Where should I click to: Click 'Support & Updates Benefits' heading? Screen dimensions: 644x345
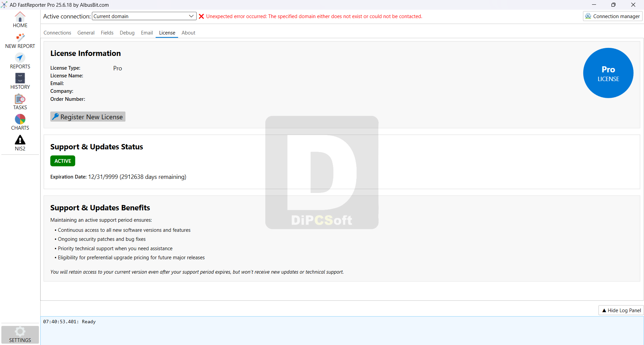100,208
